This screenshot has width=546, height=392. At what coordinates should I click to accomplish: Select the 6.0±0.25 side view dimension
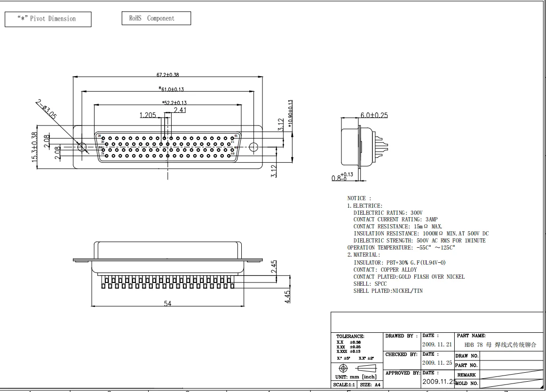(x=374, y=115)
